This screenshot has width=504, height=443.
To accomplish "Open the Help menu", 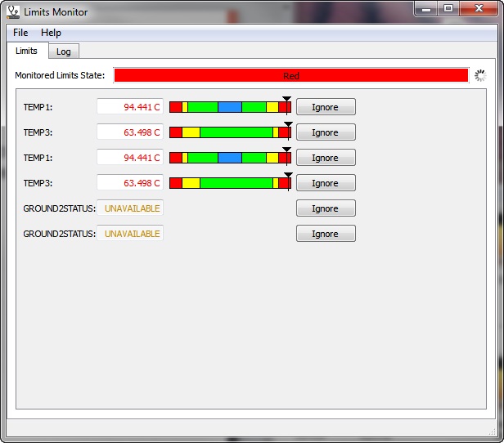I will (x=51, y=33).
